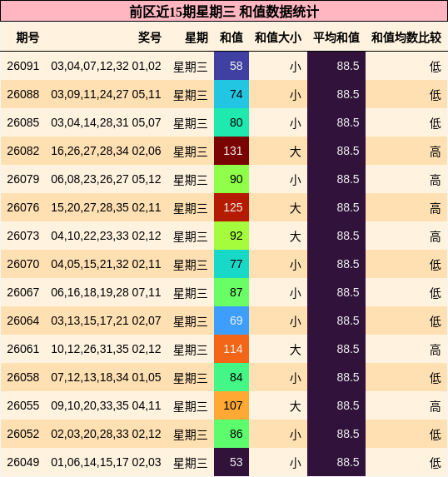This screenshot has width=448, height=477.
Task: Click the green sum cell 87
Action: tap(231, 292)
